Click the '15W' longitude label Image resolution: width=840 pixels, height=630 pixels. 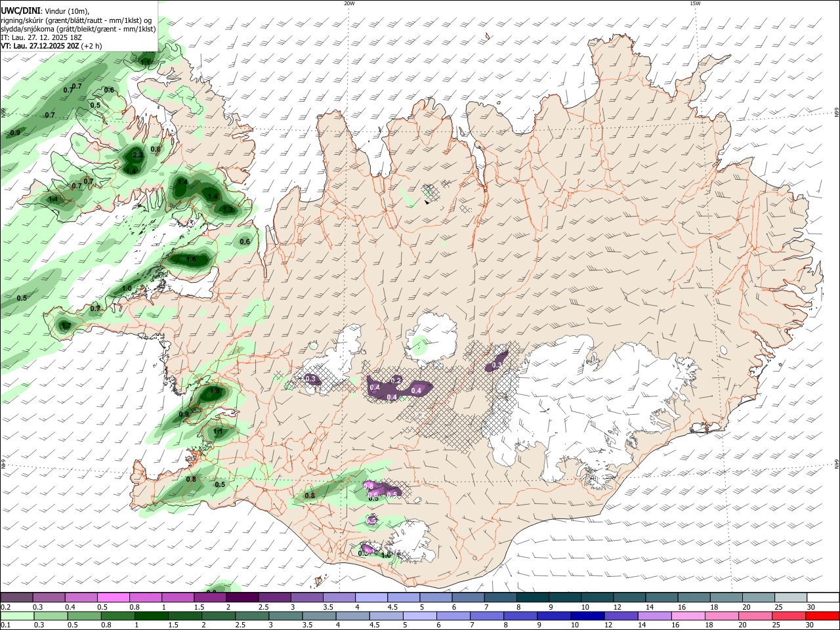[x=695, y=3]
